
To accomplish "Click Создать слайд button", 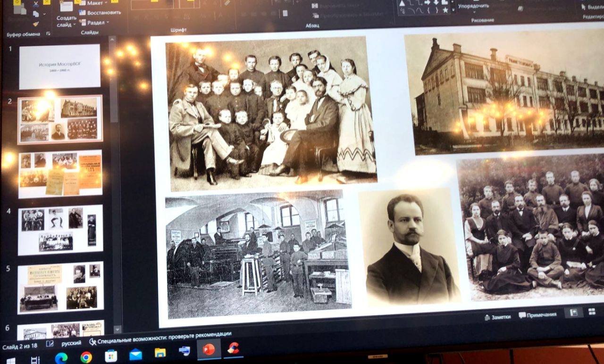I will tap(67, 15).
